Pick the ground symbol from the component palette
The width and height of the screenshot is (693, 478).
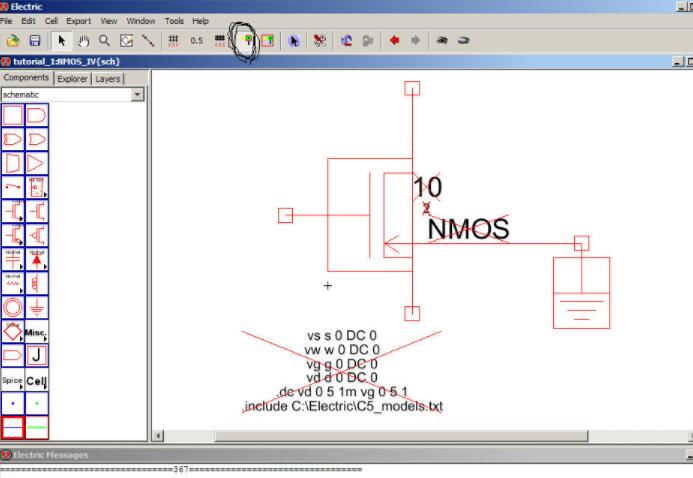(37, 307)
